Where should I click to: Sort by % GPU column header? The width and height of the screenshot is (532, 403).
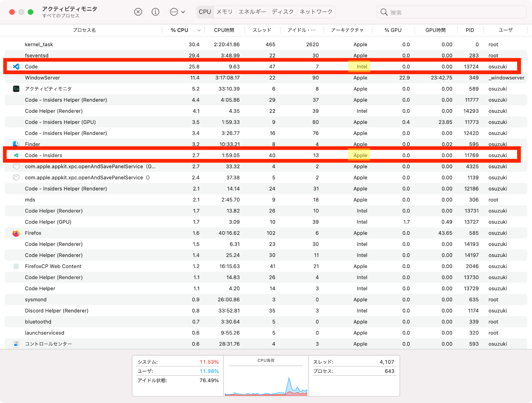click(393, 30)
